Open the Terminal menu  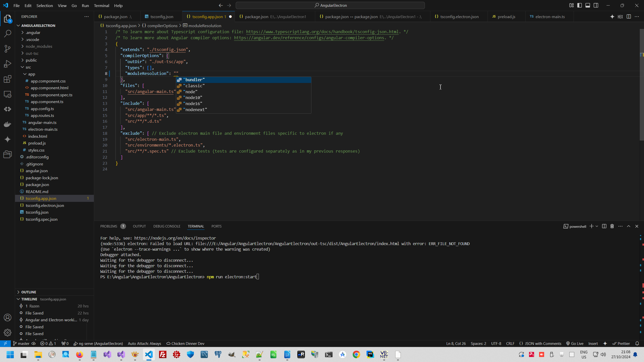pos(101,6)
